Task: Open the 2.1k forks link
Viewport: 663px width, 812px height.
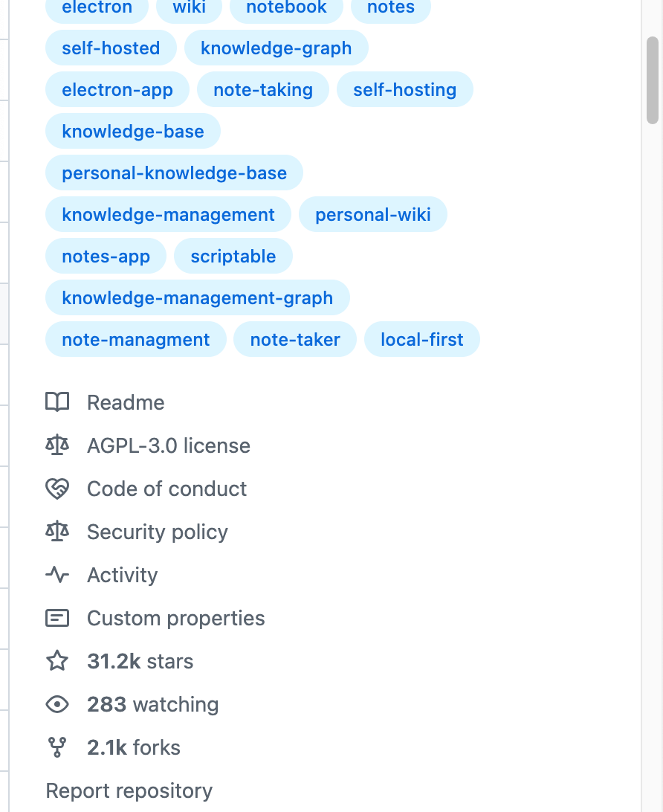Action: pyautogui.click(x=134, y=747)
